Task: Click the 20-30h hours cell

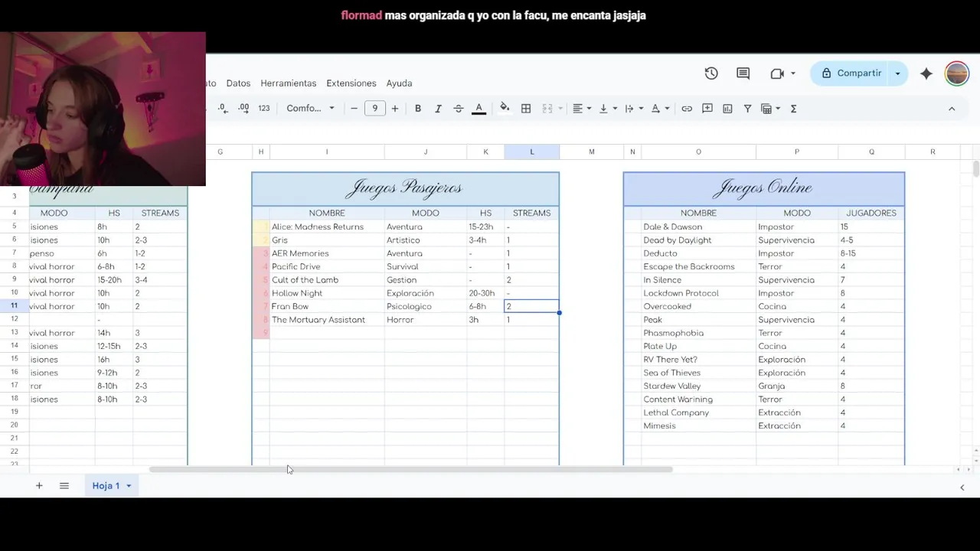Action: tap(485, 293)
